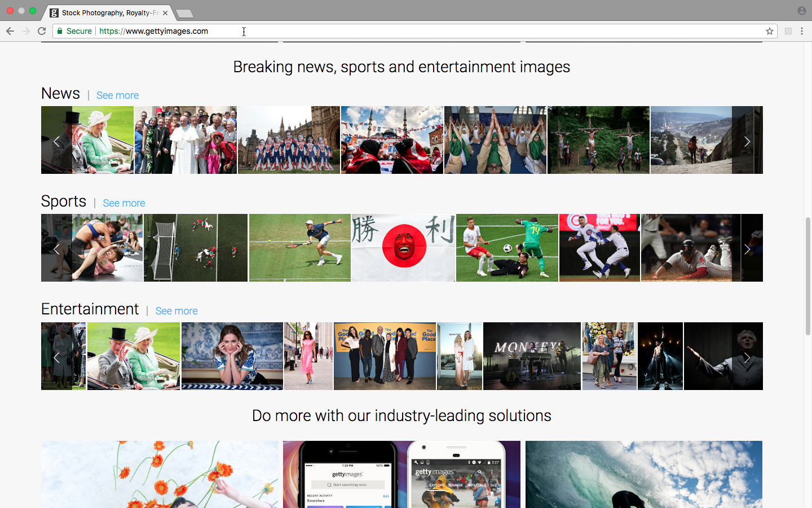Open the Chrome three-dot menu
Screen dimensions: 812x508
(801, 31)
